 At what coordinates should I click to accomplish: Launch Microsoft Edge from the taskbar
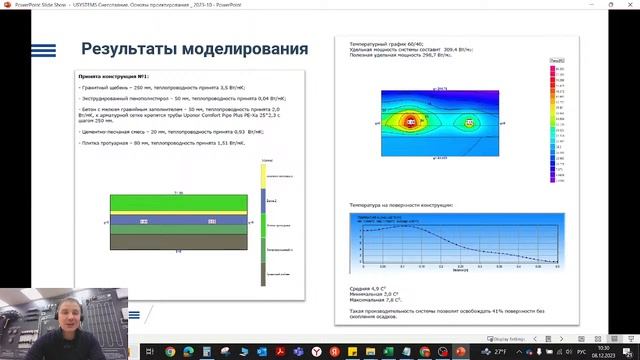pyautogui.click(x=188, y=351)
